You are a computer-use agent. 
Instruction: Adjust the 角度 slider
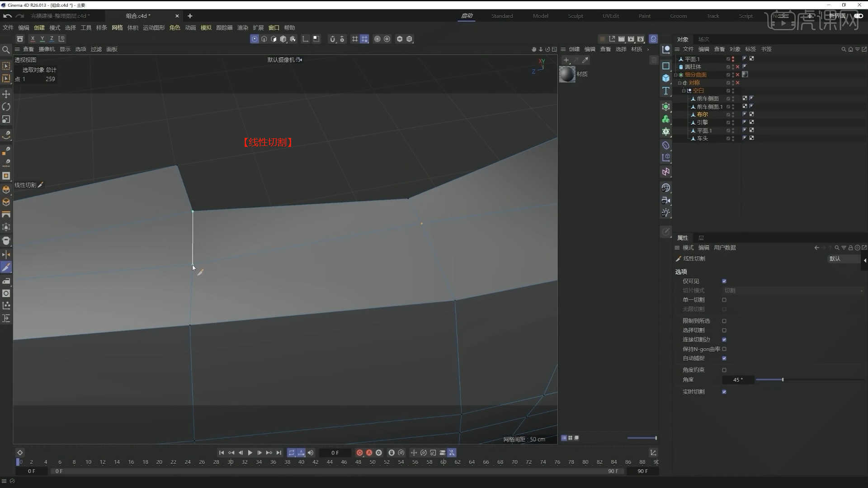pyautogui.click(x=783, y=380)
